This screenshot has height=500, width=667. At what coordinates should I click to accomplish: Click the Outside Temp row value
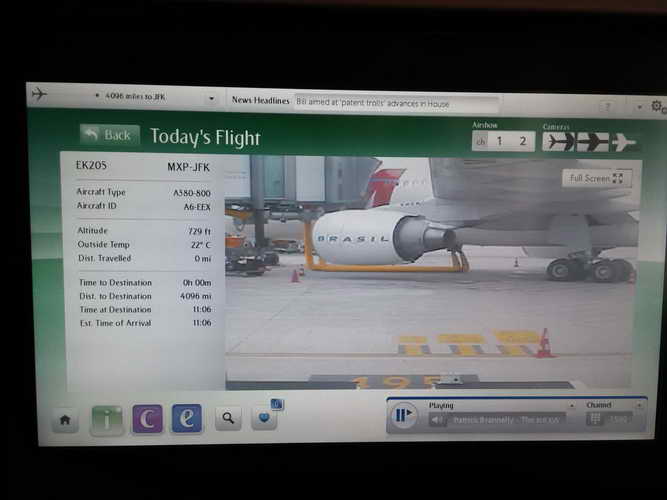200,245
